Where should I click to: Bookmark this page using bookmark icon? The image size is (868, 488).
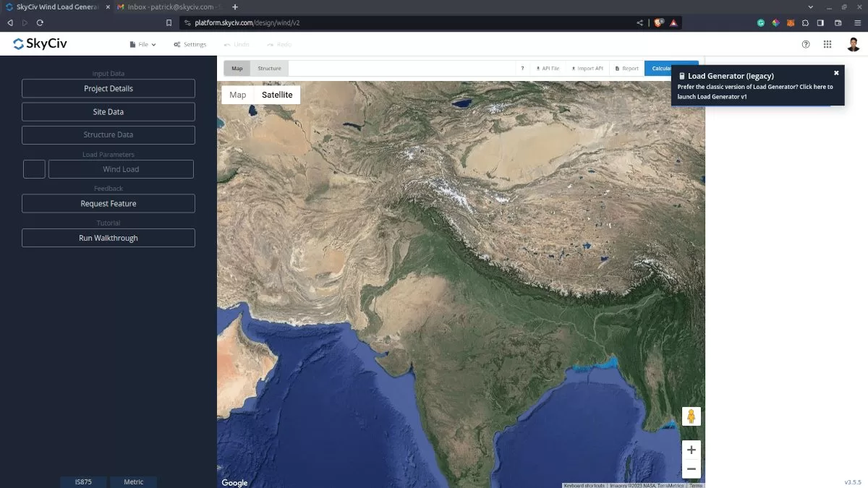coord(169,23)
